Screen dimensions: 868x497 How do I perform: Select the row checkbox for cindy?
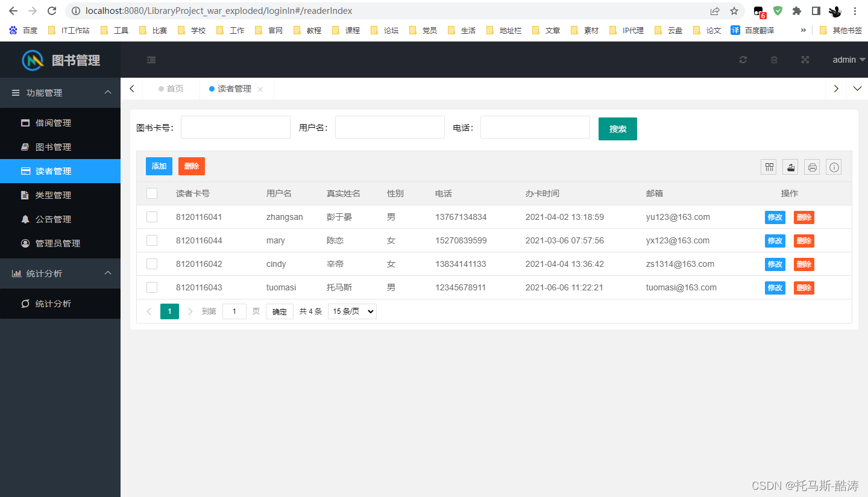[152, 264]
